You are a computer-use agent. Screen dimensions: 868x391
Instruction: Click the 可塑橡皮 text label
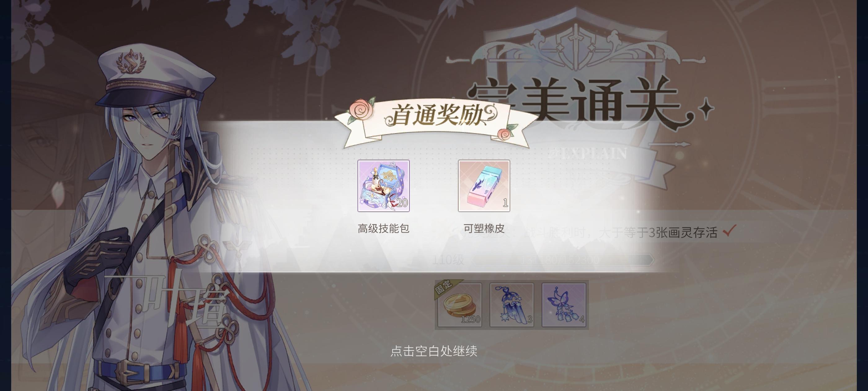point(484,228)
